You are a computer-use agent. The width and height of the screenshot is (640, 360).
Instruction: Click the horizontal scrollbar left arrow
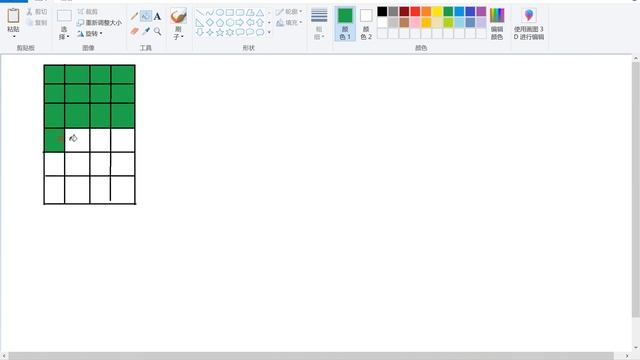click(x=4, y=356)
